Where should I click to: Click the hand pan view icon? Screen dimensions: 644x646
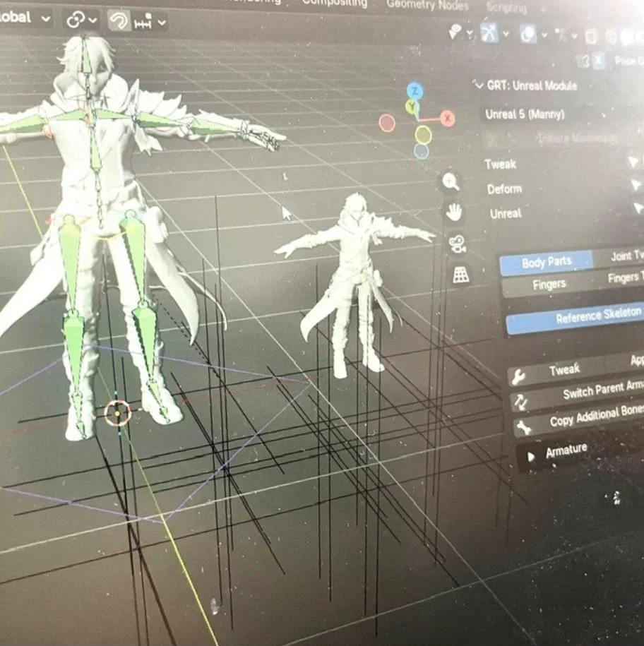(x=453, y=213)
